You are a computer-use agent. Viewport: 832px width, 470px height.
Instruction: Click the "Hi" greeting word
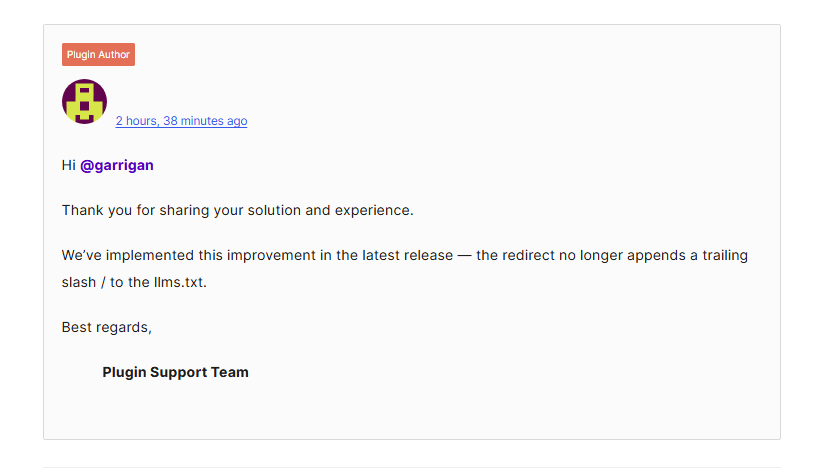pos(68,165)
